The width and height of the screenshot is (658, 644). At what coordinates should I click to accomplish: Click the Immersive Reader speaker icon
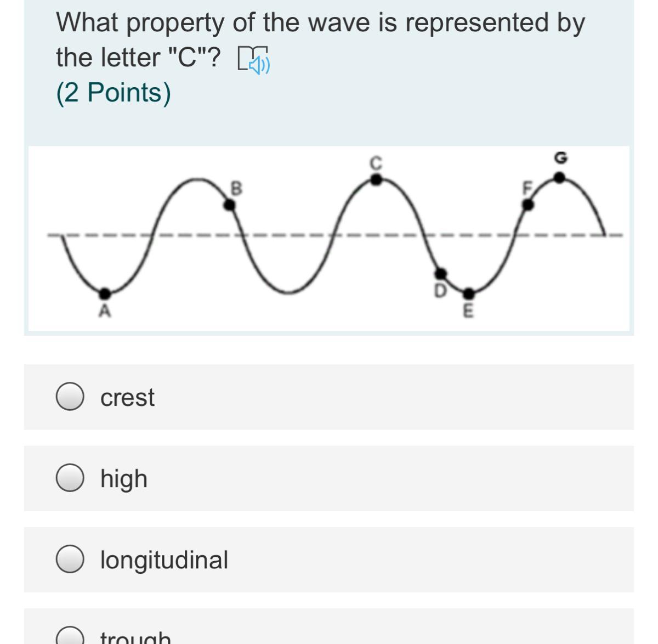pos(253,59)
